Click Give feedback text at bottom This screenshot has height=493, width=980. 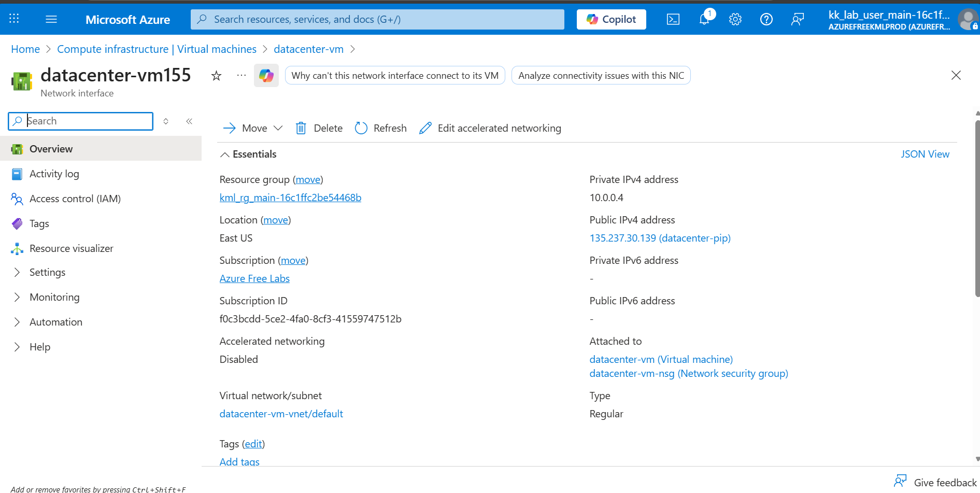point(945,483)
